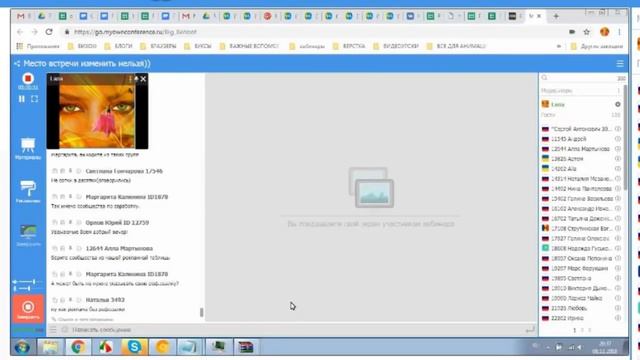The width and height of the screenshot is (640, 360).
Task: Reload the page in Chrome
Action: [49, 32]
